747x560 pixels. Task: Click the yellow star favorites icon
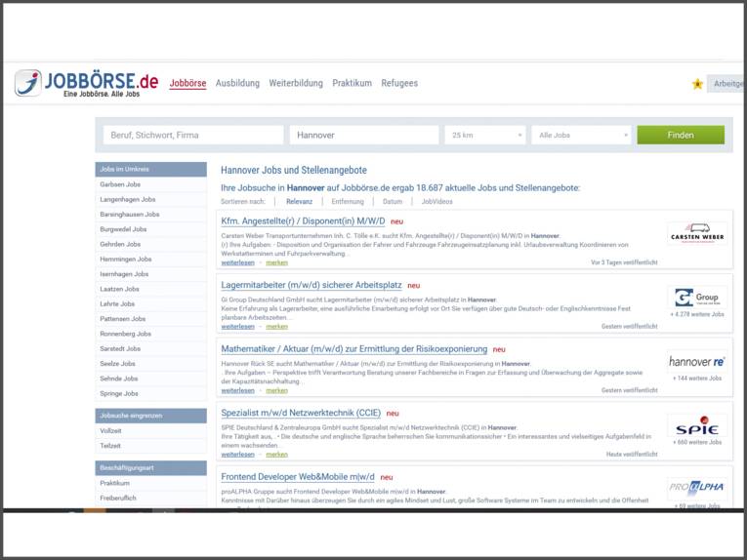click(x=697, y=84)
